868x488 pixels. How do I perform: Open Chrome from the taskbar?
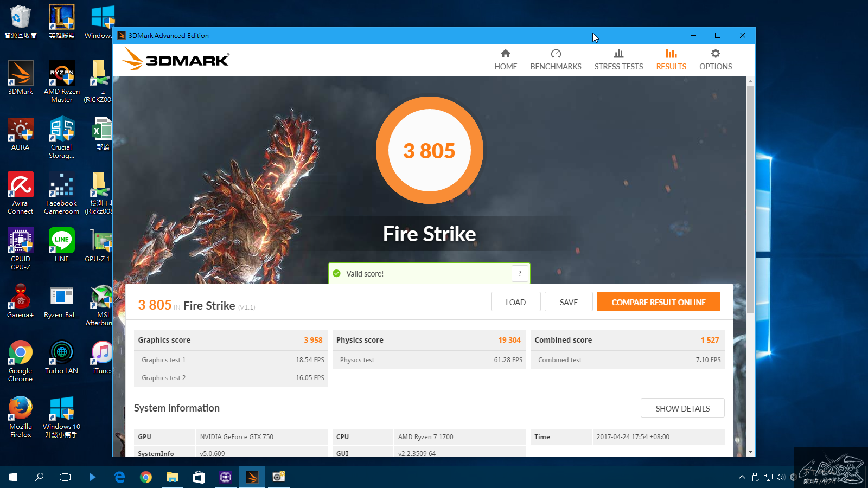(146, 477)
